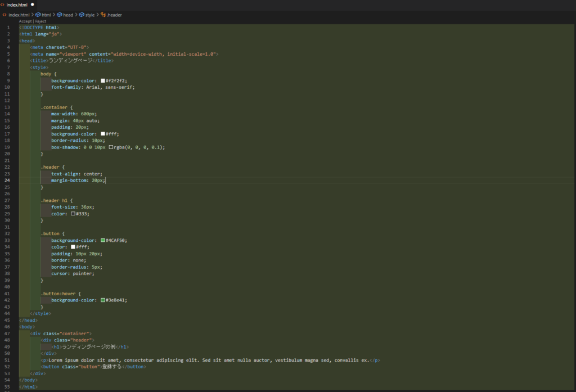This screenshot has height=392, width=576.
Task: Click the '.button:hover {' selector
Action: (x=61, y=294)
